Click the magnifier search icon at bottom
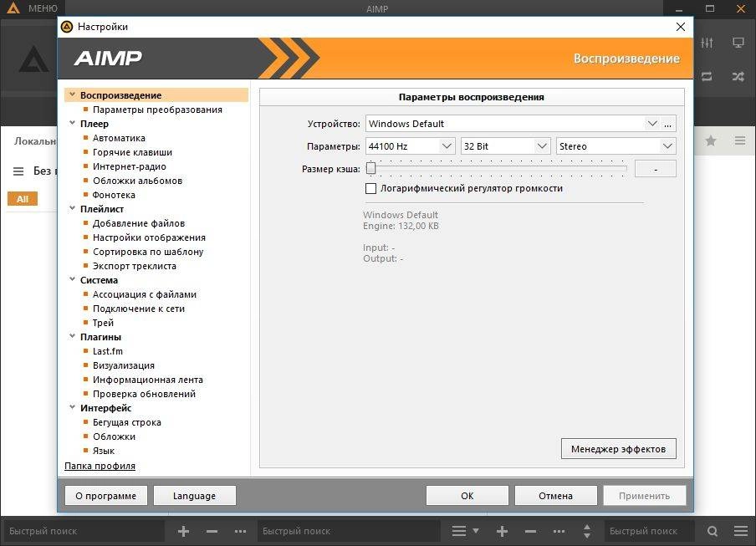 click(x=713, y=532)
